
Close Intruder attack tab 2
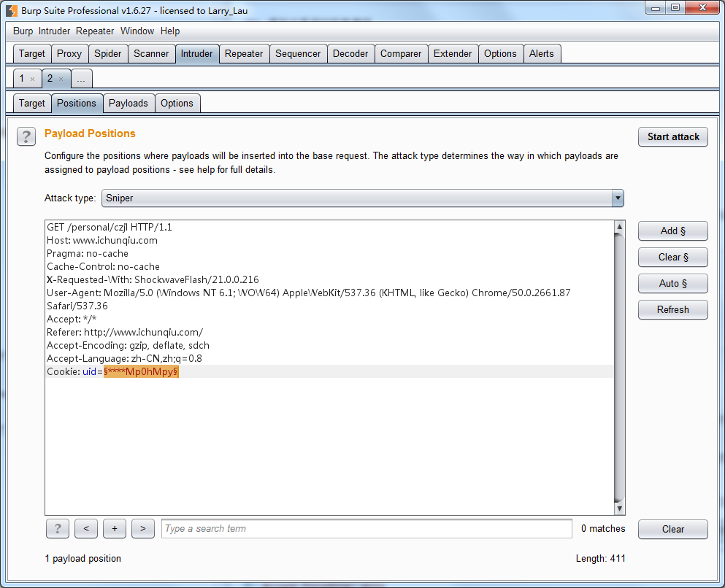click(x=61, y=79)
